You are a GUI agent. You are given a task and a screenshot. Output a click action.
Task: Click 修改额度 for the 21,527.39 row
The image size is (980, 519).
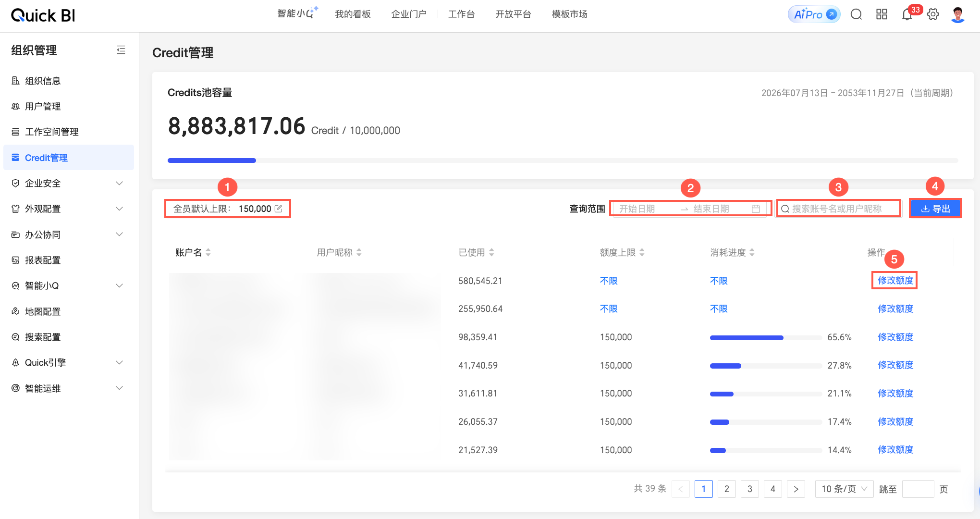[895, 450]
